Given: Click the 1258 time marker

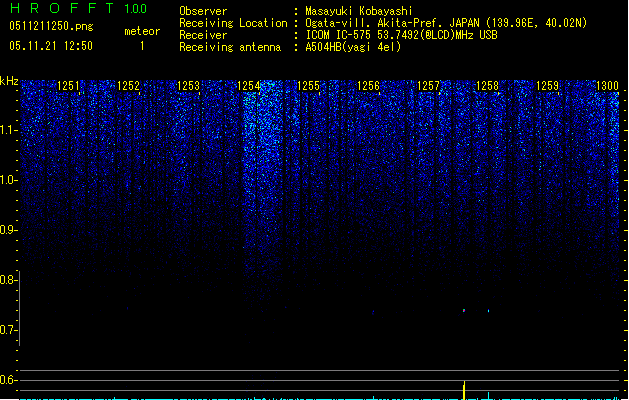Looking at the screenshot, I should click(x=487, y=85).
